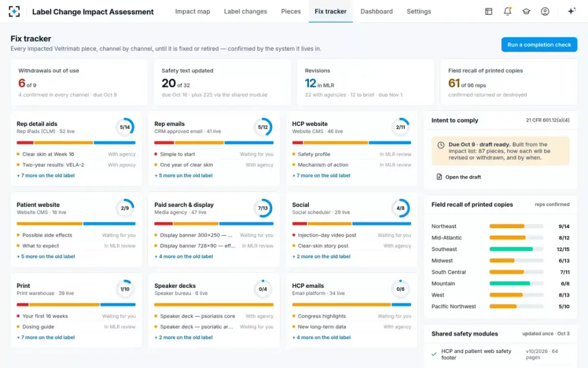This screenshot has width=588, height=368.
Task: Click the Mountain recall progress bar
Action: coord(516,284)
